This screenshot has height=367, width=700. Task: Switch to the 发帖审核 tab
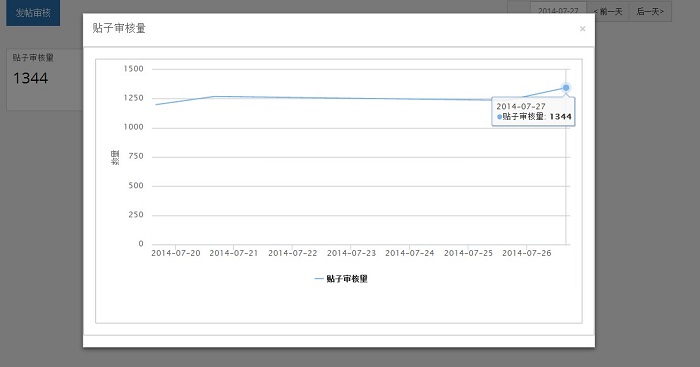pyautogui.click(x=33, y=13)
